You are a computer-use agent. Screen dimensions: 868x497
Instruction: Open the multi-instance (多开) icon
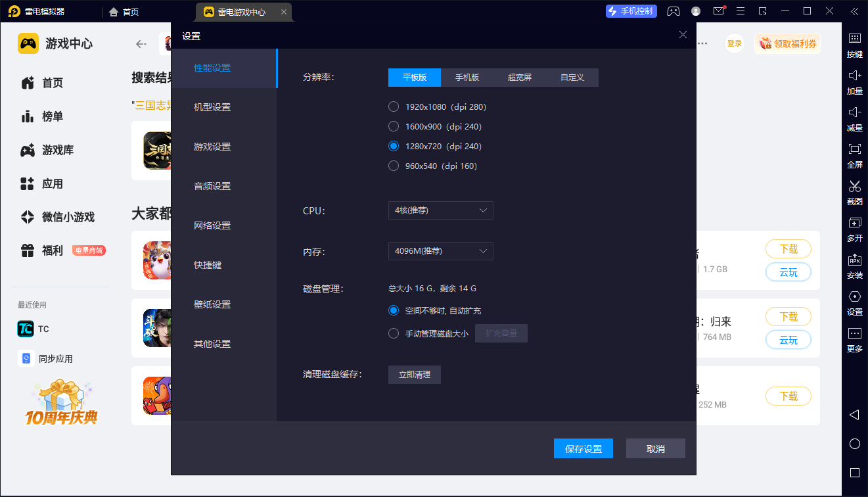click(854, 223)
